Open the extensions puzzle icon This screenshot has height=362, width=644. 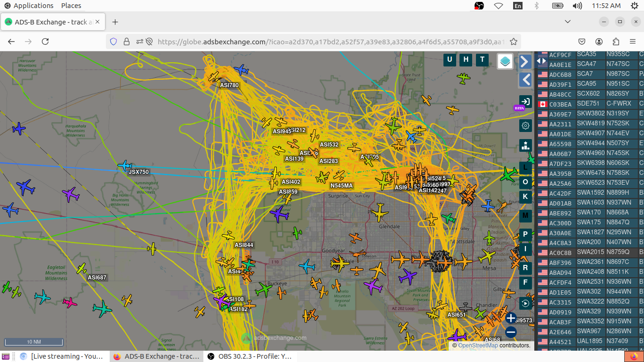(x=616, y=41)
